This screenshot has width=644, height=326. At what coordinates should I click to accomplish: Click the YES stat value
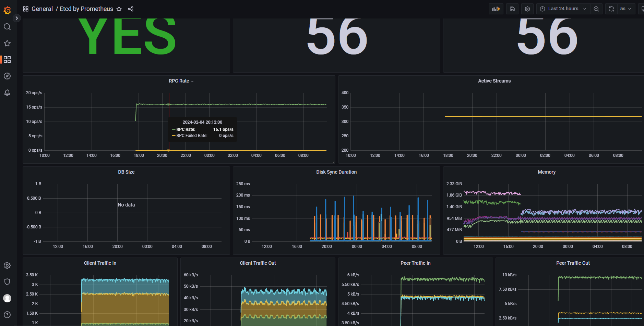pos(127,36)
